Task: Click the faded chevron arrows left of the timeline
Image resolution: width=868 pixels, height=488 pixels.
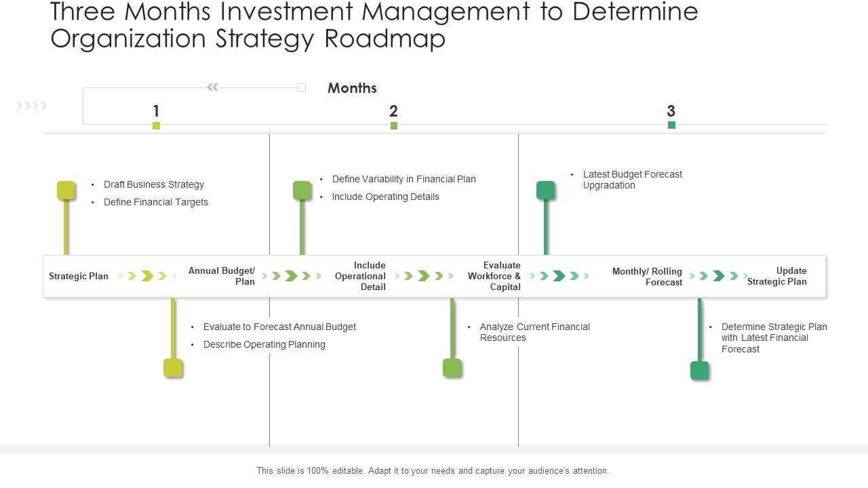Action: tap(32, 105)
